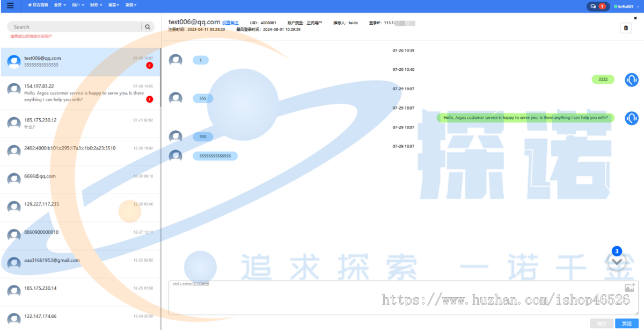Expand the kefu001 account dropdown
This screenshot has height=330, width=644.
pos(626,6)
